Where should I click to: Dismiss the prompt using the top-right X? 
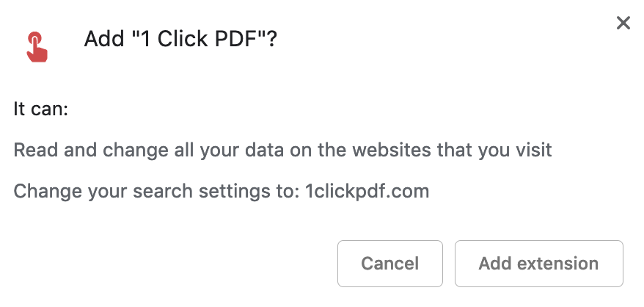[623, 24]
